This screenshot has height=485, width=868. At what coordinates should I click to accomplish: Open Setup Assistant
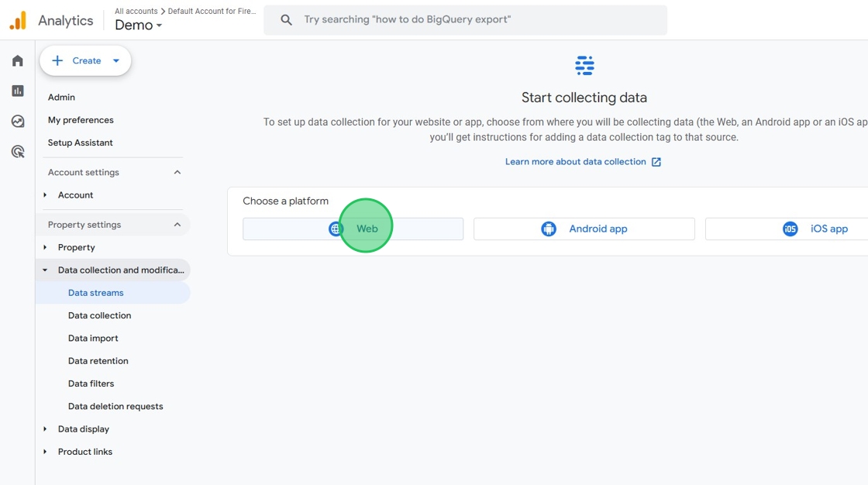click(81, 143)
